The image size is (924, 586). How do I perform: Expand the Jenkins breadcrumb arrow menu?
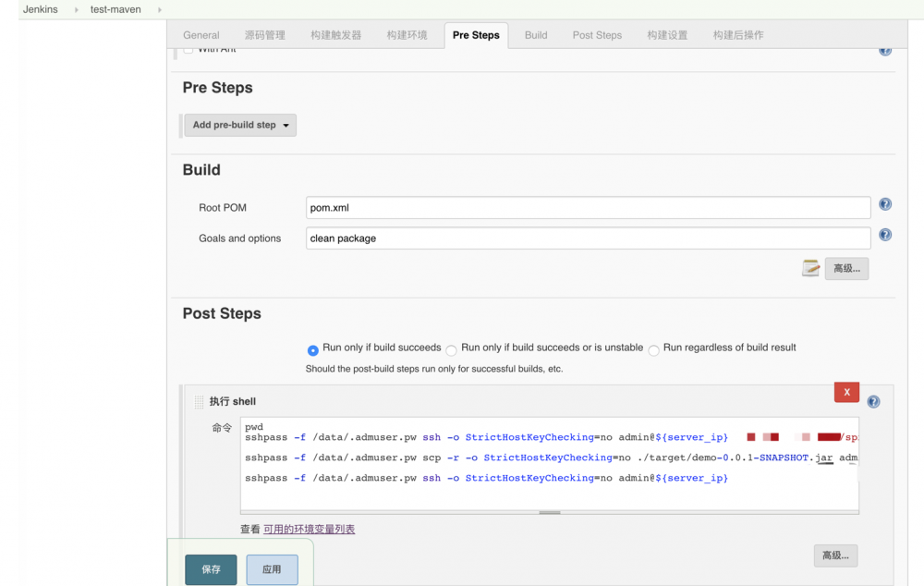click(76, 9)
